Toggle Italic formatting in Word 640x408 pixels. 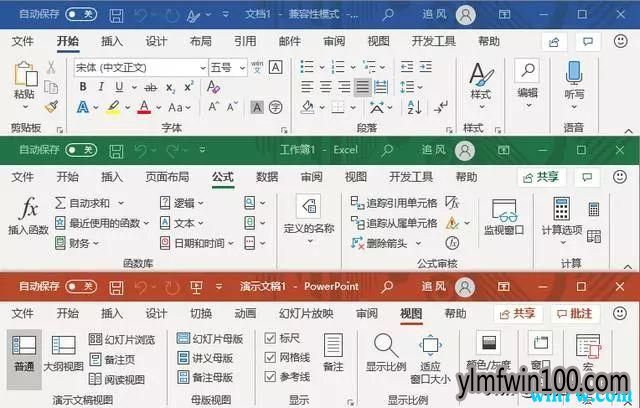click(101, 87)
